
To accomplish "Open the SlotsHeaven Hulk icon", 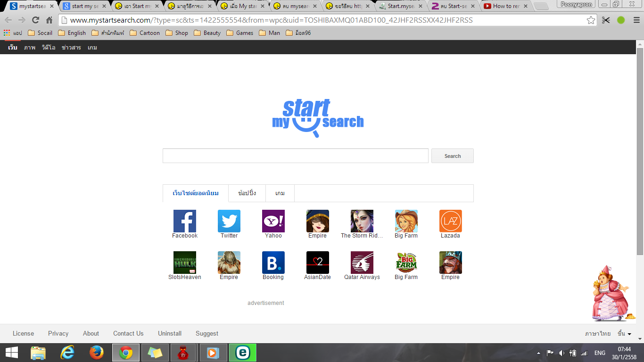I will pos(185,263).
